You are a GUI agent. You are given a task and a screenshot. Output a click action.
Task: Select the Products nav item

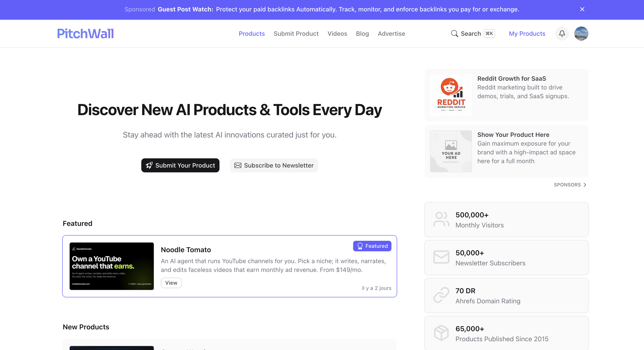(251, 34)
